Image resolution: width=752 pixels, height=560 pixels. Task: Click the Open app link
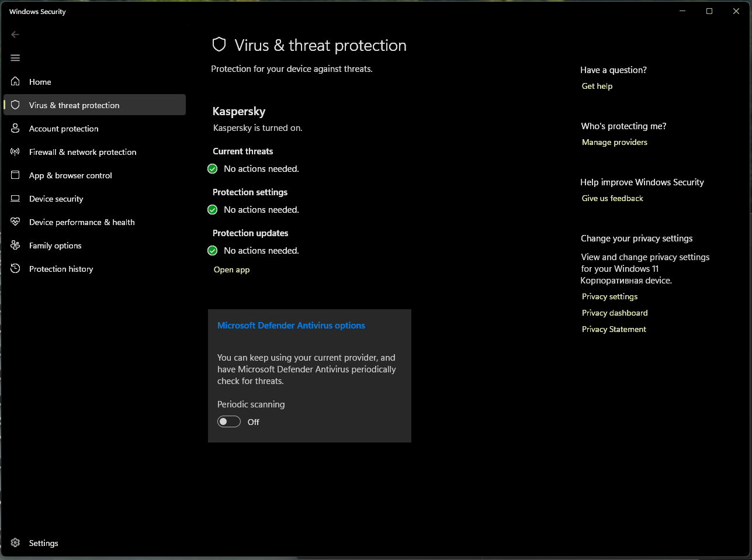pyautogui.click(x=231, y=269)
